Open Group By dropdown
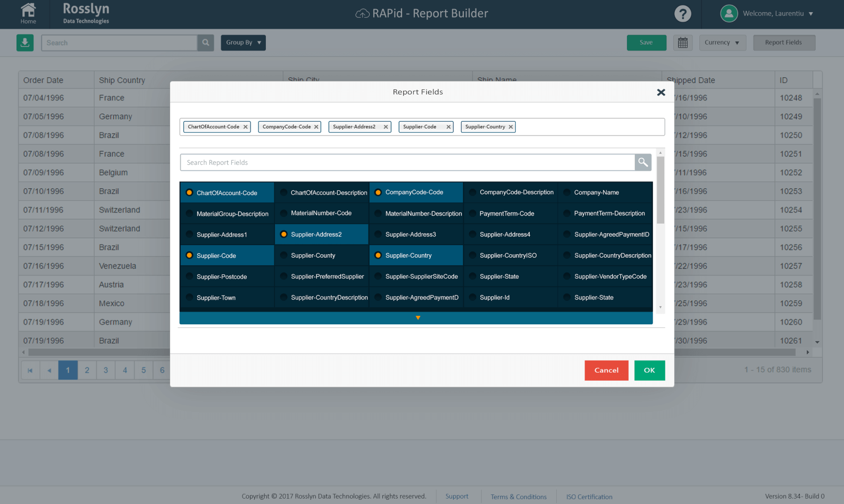 point(243,43)
